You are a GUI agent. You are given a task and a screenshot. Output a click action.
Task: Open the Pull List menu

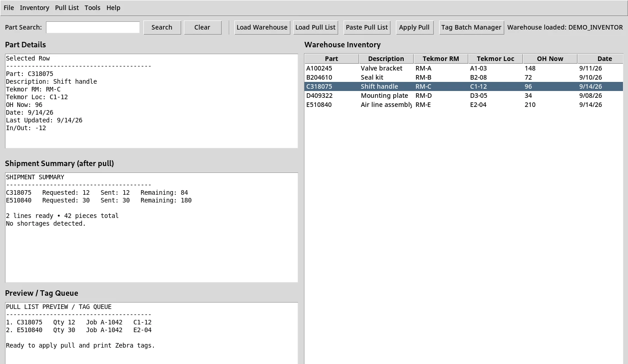67,8
